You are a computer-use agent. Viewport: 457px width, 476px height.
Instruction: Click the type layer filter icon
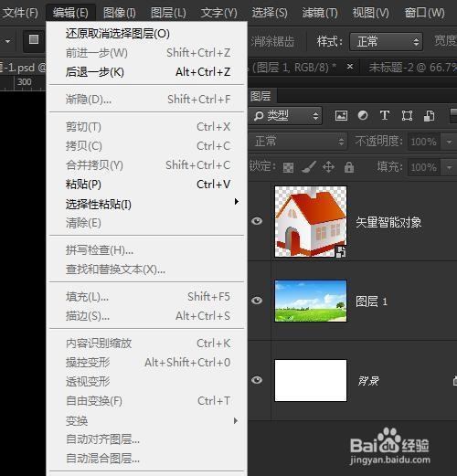click(385, 115)
